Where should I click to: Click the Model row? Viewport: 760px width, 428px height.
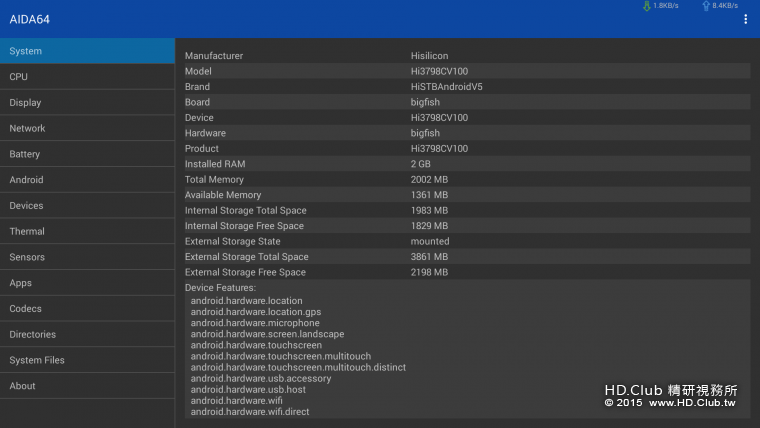pyautogui.click(x=467, y=71)
